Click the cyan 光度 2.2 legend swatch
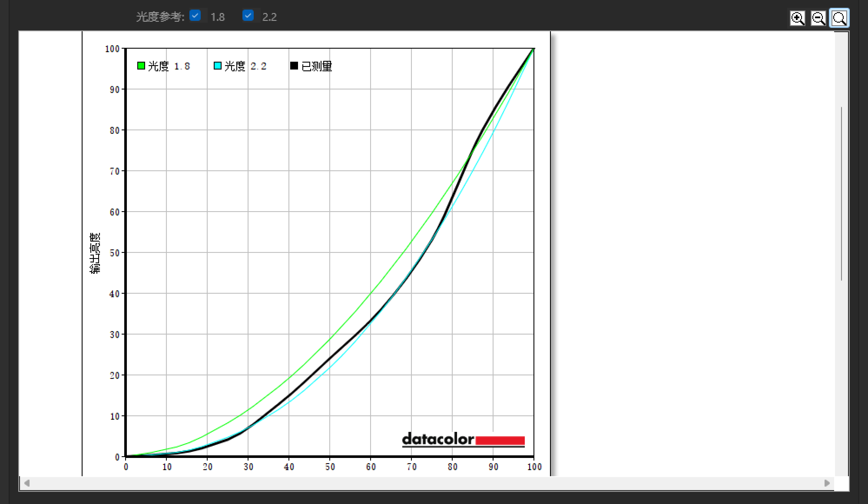868x504 pixels. [x=217, y=65]
